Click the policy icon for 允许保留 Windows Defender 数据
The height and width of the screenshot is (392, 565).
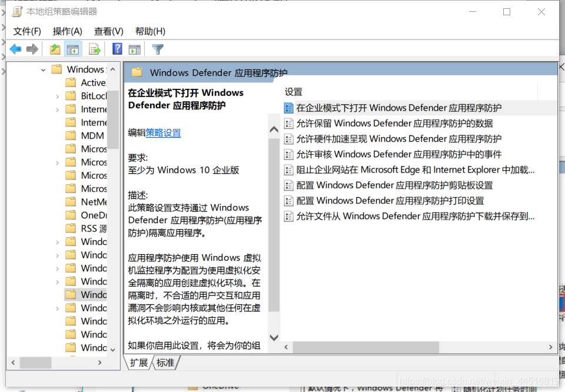pos(288,124)
